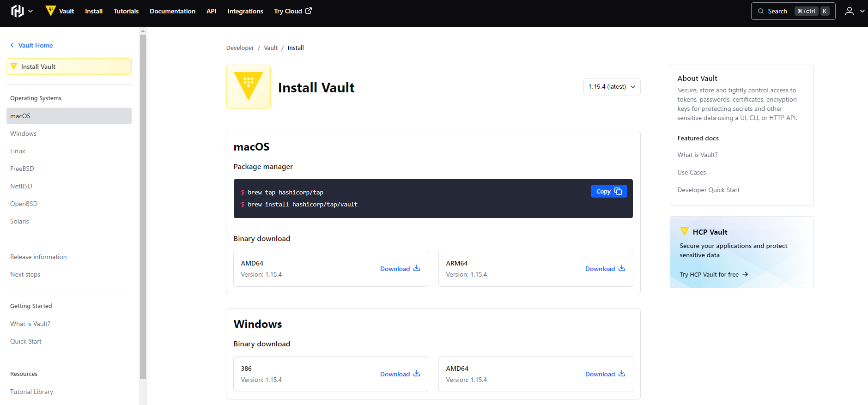Download Windows AMD64 binary
Image resolution: width=868 pixels, height=405 pixels.
(605, 374)
